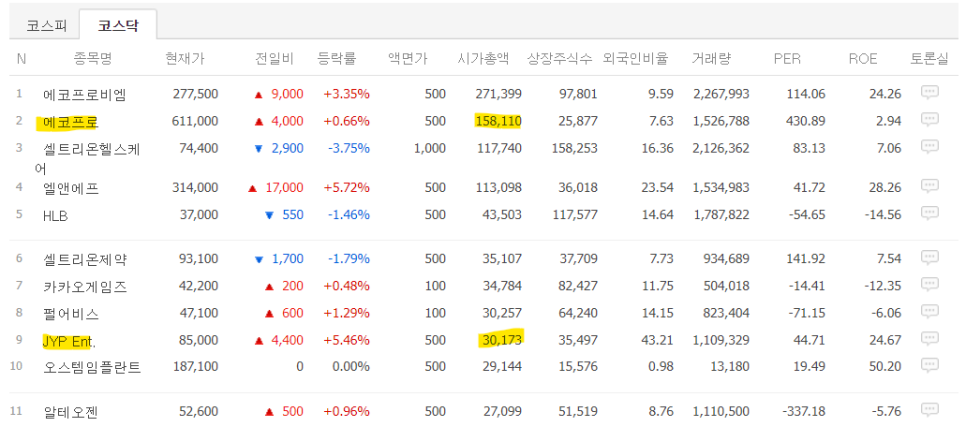
Task: Click the 현재가 column header
Action: tap(185, 59)
